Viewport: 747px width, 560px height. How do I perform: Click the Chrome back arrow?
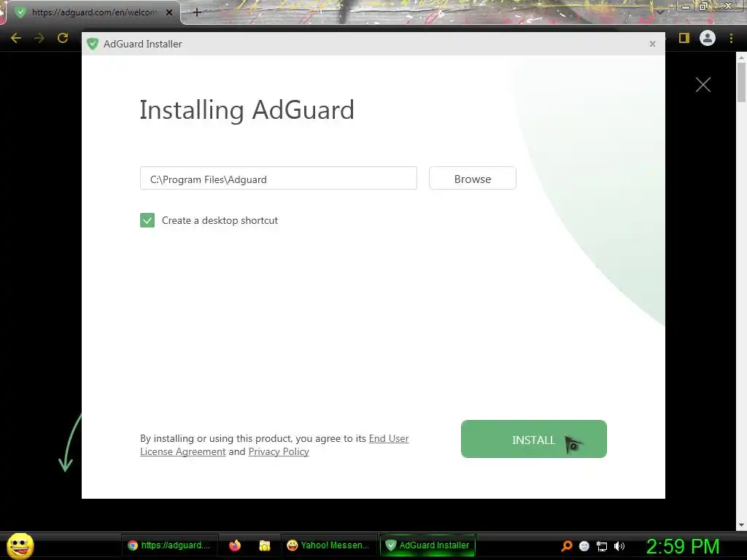pyautogui.click(x=16, y=38)
